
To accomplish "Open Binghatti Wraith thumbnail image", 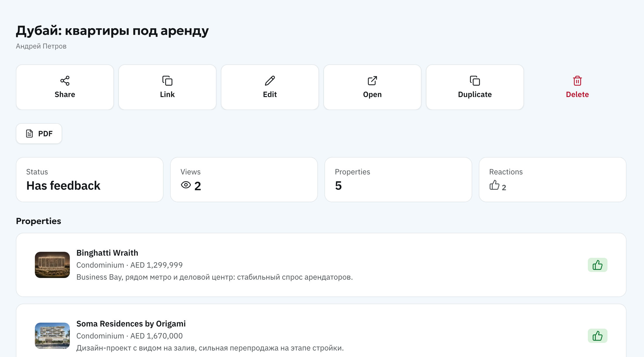I will click(52, 265).
